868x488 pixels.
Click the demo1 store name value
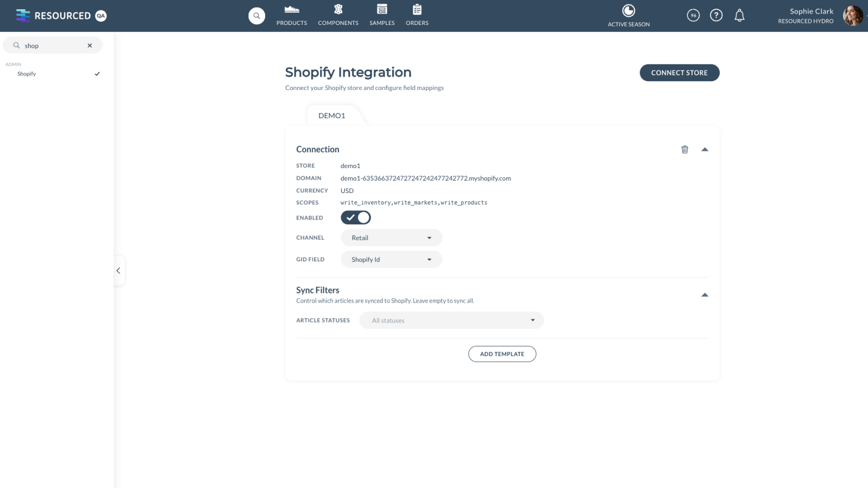(x=350, y=166)
